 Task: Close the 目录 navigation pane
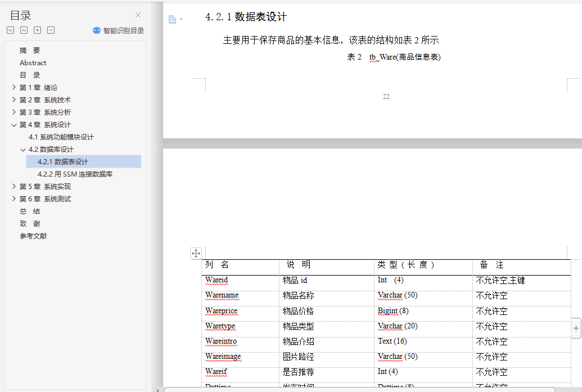[x=138, y=15]
